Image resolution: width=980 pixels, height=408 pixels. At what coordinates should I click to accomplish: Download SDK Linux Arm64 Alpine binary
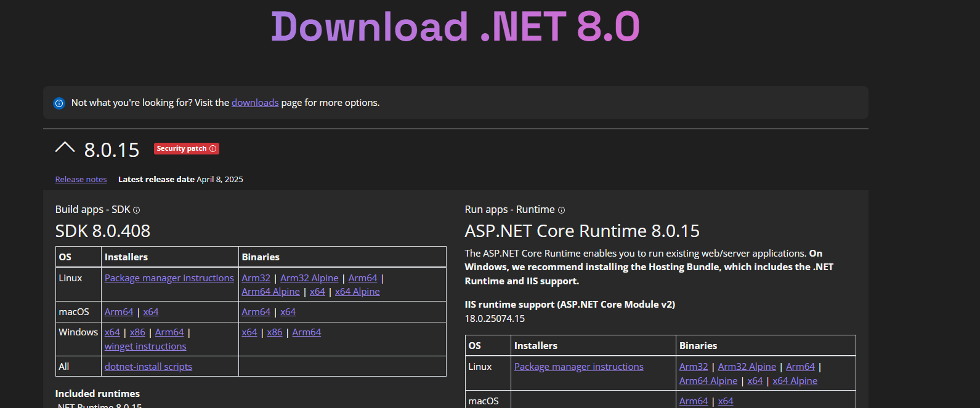click(x=271, y=292)
